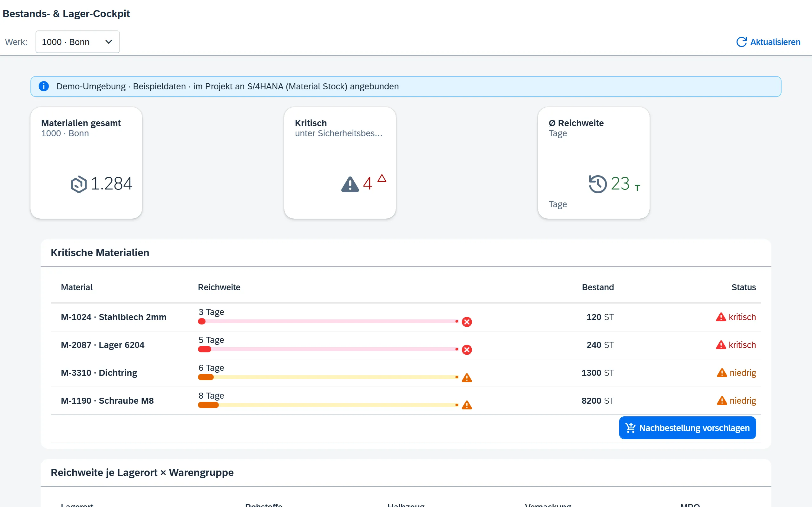
Task: Select the M-3310 · Dichtring row
Action: coord(406,373)
